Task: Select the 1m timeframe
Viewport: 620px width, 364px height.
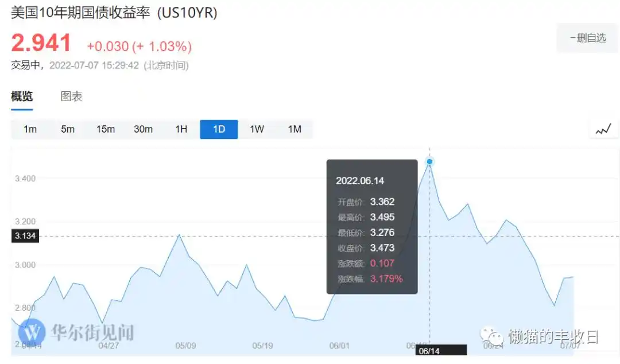Action: 30,129
